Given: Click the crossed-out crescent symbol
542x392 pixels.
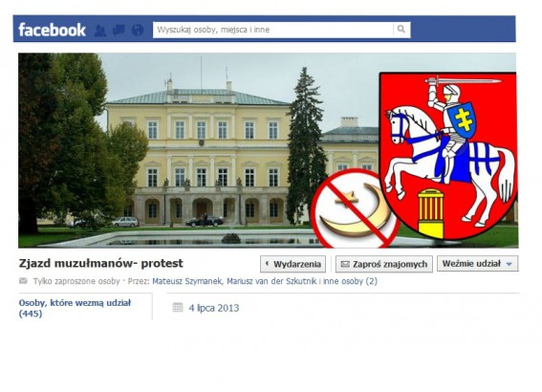Looking at the screenshot, I should pos(354,208).
